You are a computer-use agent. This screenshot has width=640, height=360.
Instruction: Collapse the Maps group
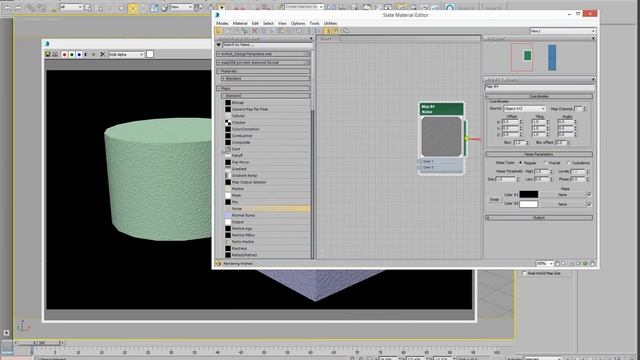(x=263, y=88)
